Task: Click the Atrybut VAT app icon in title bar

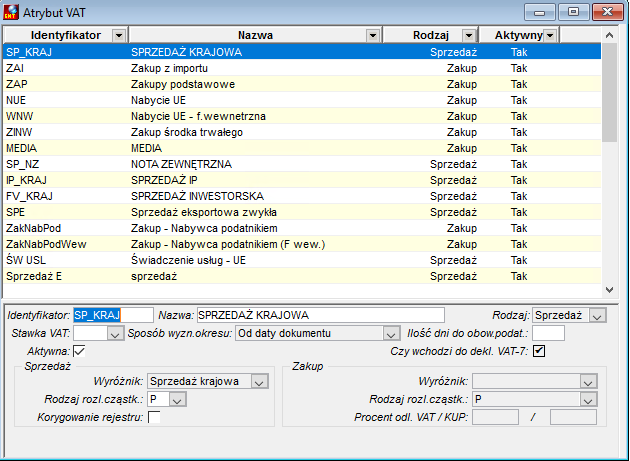Action: pyautogui.click(x=11, y=12)
